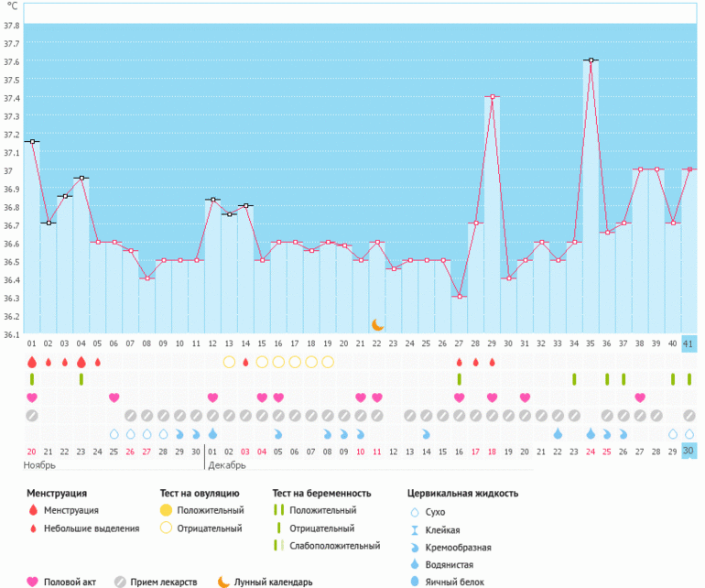
Task: Select the negative ovulation test circle on day 13
Action: [x=229, y=362]
